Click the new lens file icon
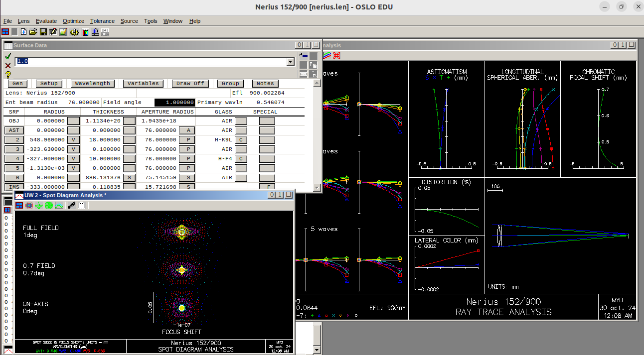This screenshot has width=644, height=355. click(x=23, y=32)
